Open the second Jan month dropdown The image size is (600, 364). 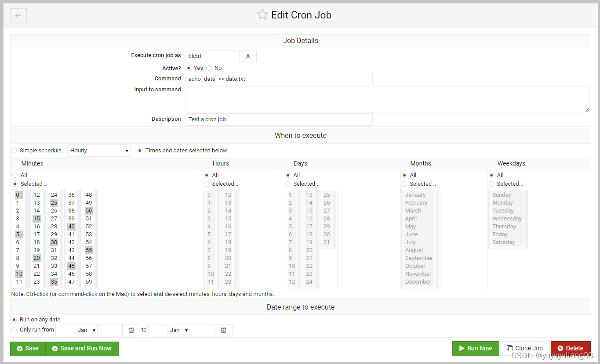(178, 330)
